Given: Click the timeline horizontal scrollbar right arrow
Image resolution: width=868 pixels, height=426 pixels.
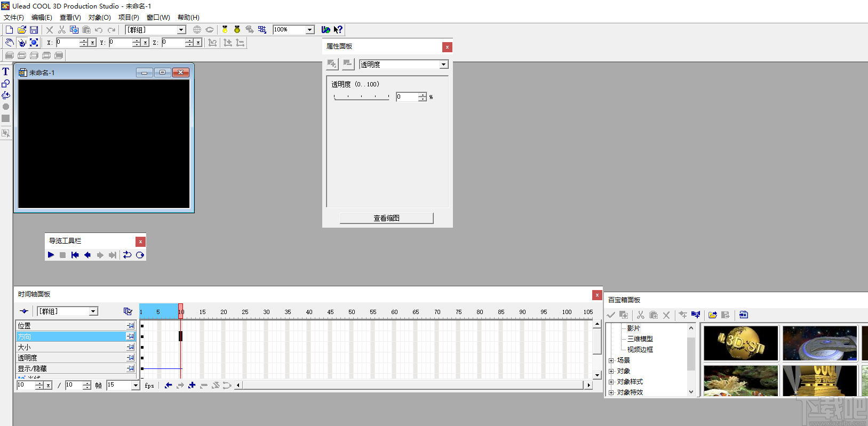Looking at the screenshot, I should pos(588,385).
